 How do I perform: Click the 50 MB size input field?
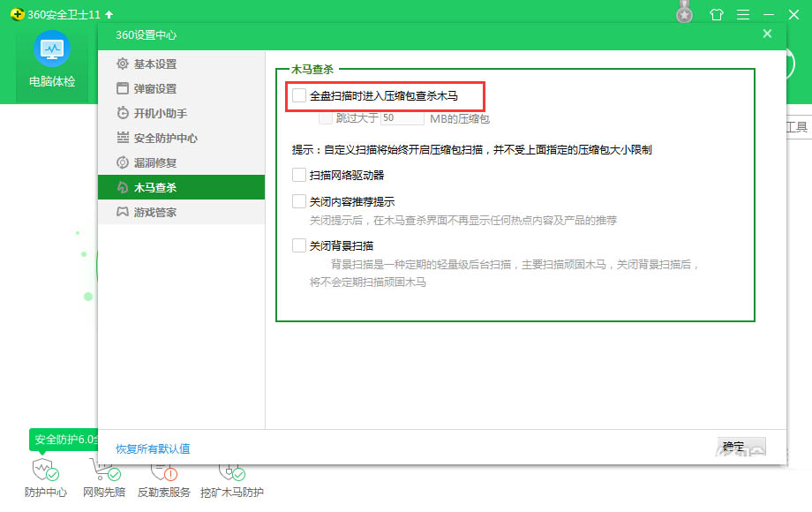coord(402,117)
